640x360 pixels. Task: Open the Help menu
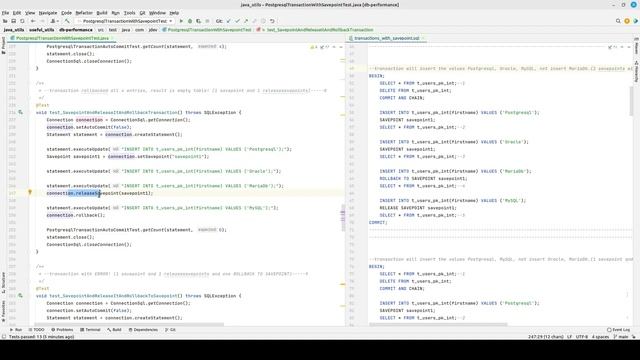click(x=174, y=13)
